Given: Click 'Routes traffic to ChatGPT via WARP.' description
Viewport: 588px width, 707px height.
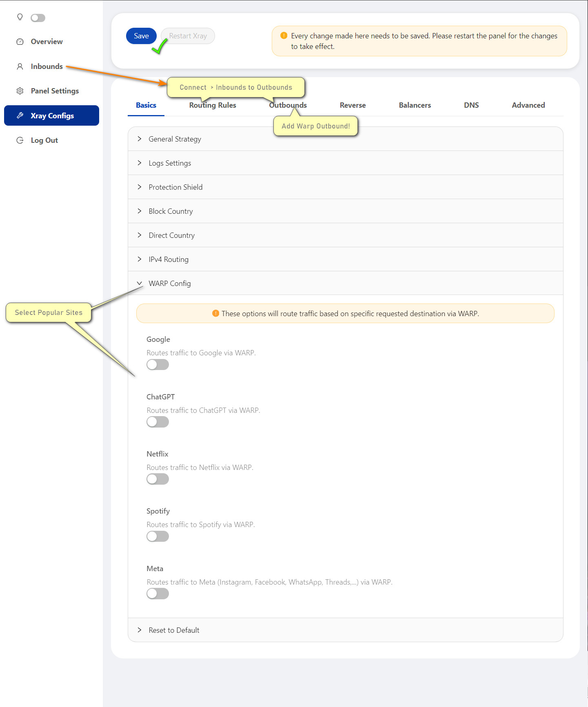Looking at the screenshot, I should (203, 410).
